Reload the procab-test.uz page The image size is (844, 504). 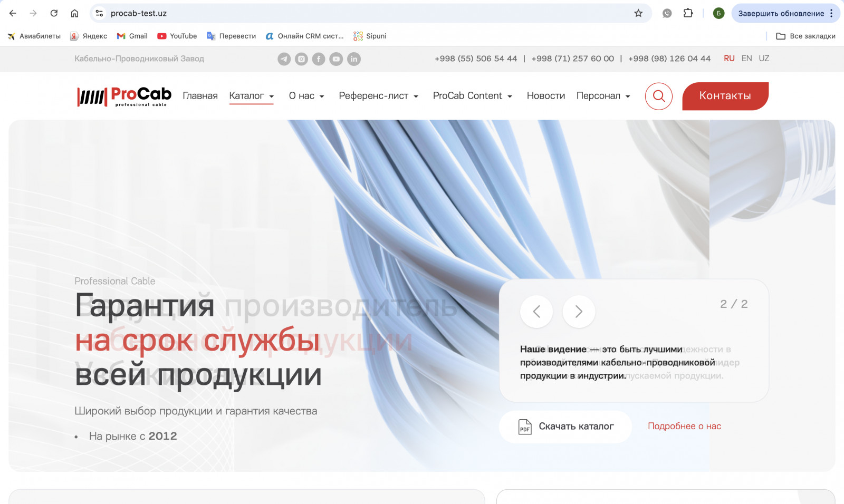54,13
